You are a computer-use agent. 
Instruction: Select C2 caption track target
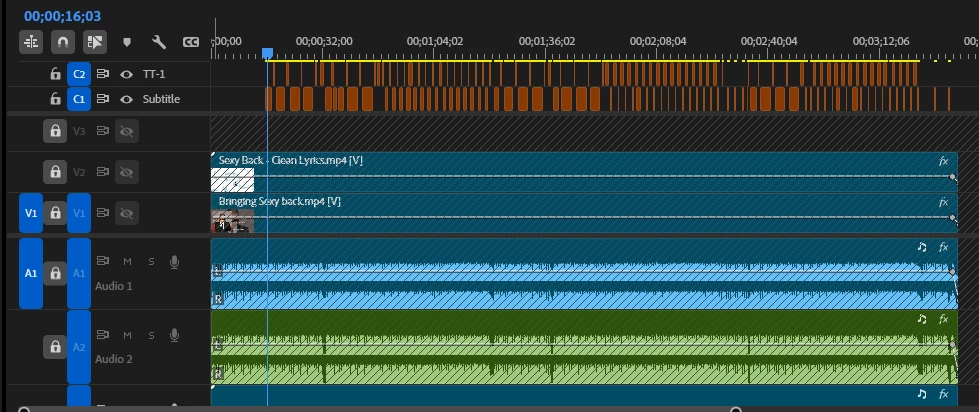click(79, 74)
